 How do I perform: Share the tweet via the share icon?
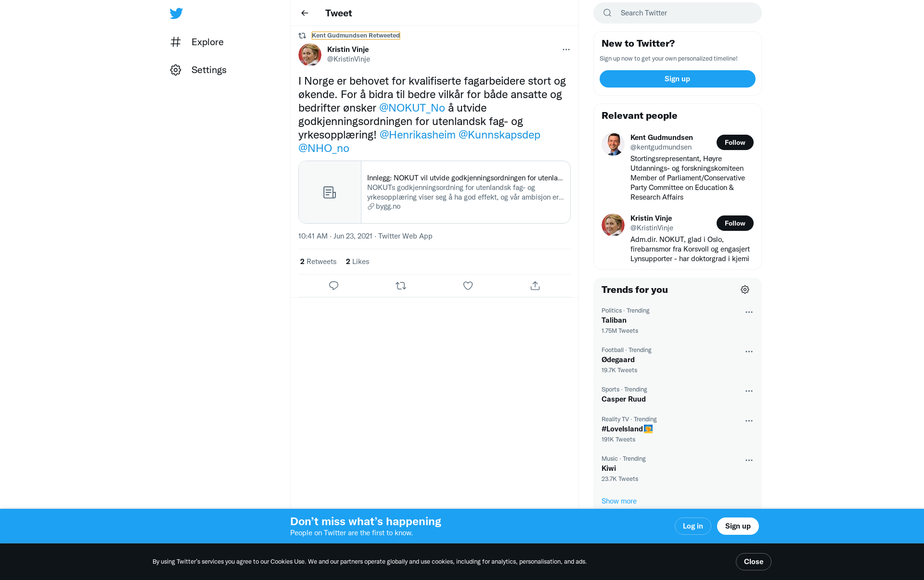coord(535,286)
